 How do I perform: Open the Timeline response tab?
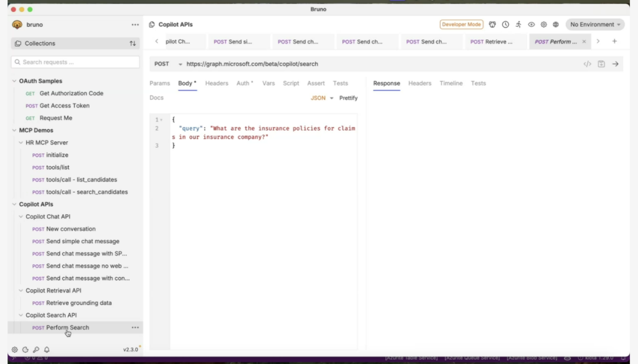click(451, 83)
